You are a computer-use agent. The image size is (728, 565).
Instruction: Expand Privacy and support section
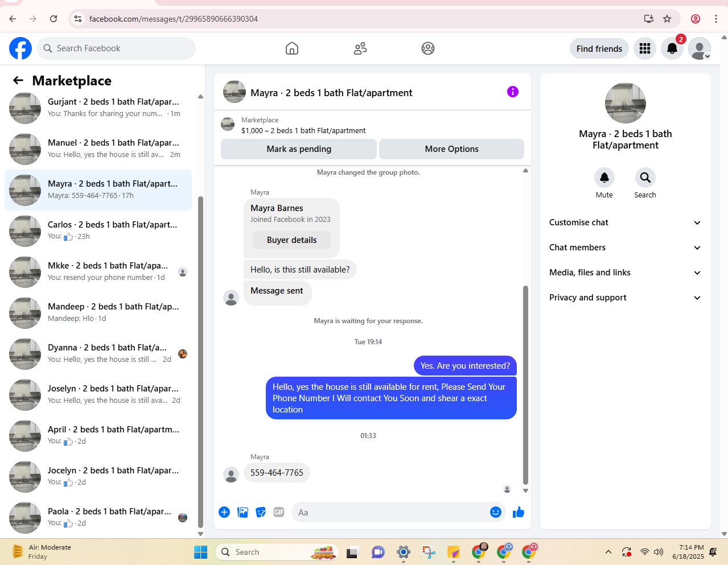click(x=625, y=298)
